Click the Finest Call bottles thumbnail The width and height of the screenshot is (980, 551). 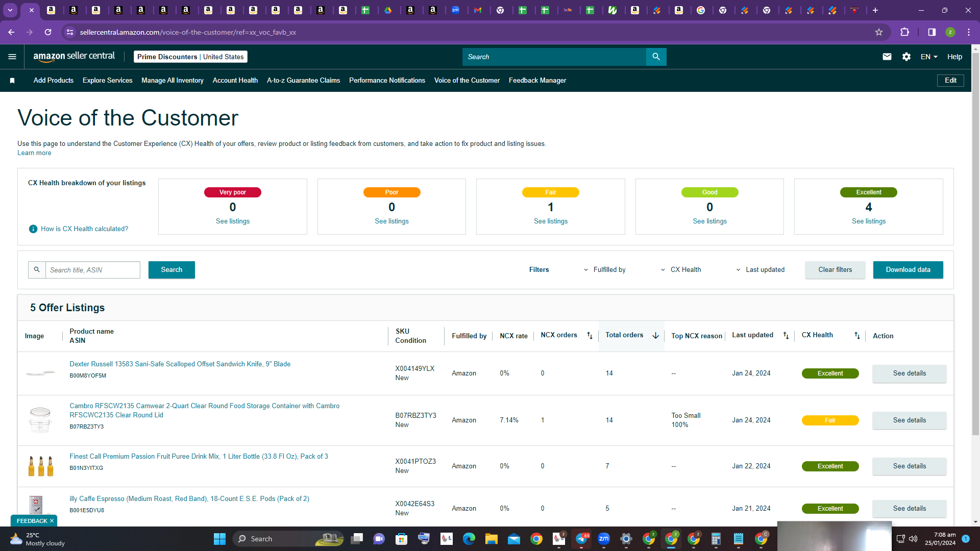41,466
